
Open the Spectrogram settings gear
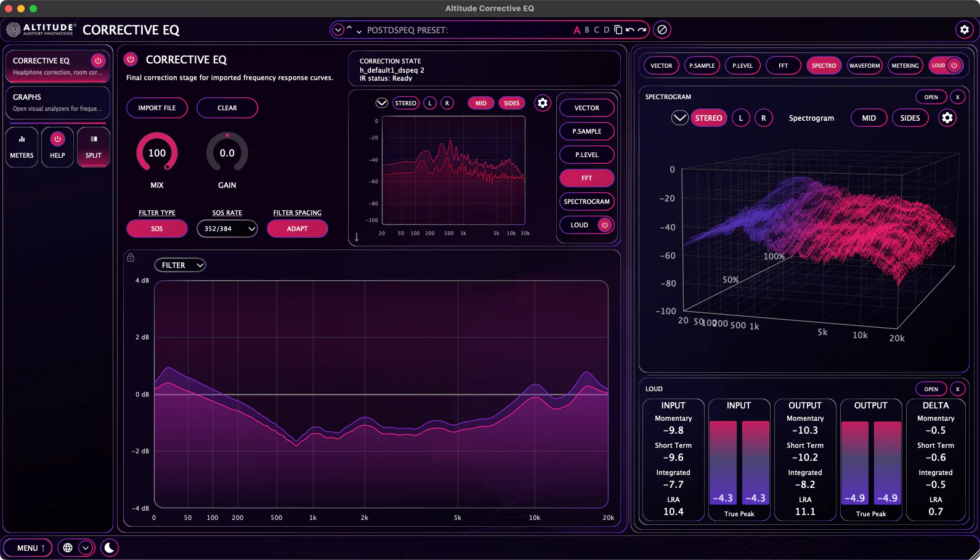(947, 118)
